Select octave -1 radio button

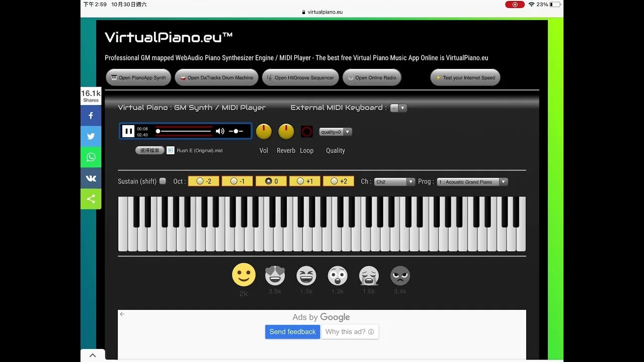237,181
